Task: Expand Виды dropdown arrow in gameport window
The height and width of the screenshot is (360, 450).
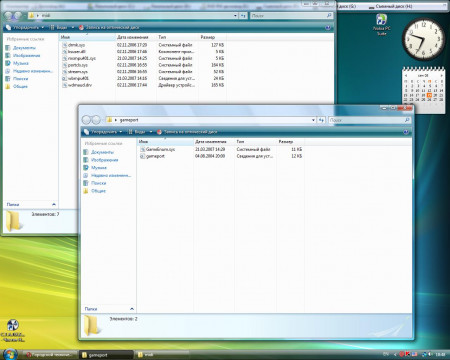Action: [x=151, y=132]
